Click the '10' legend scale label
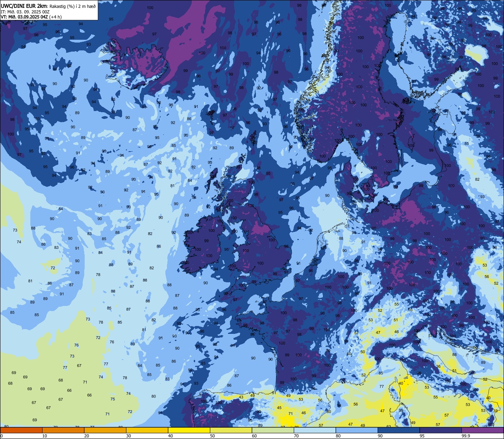Viewport: 504px width, 439px height. pos(44,436)
